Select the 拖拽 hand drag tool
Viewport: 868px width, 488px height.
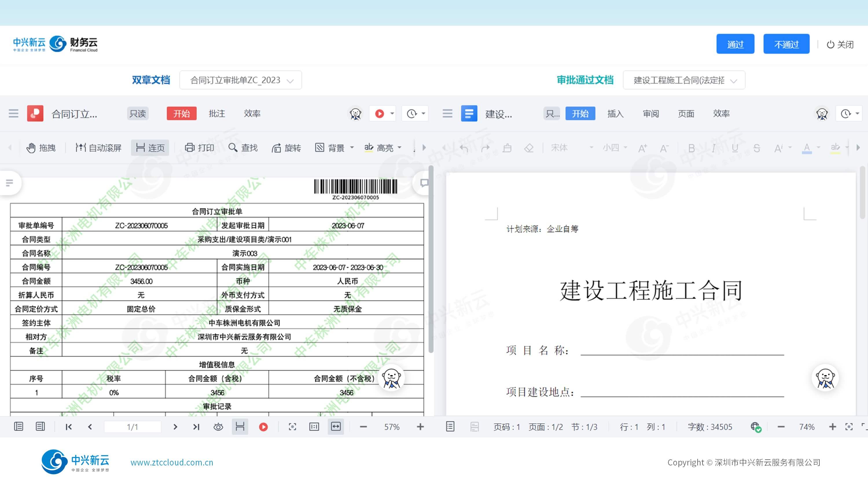click(41, 148)
